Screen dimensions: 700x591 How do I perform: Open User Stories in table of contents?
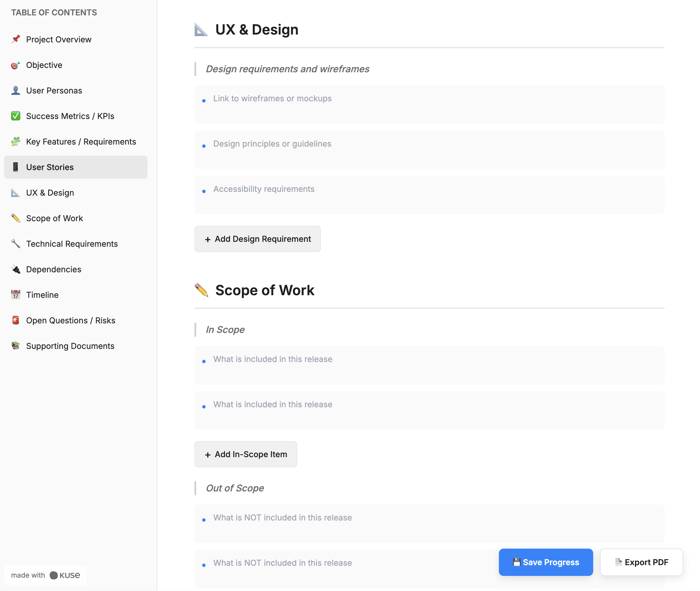(50, 167)
